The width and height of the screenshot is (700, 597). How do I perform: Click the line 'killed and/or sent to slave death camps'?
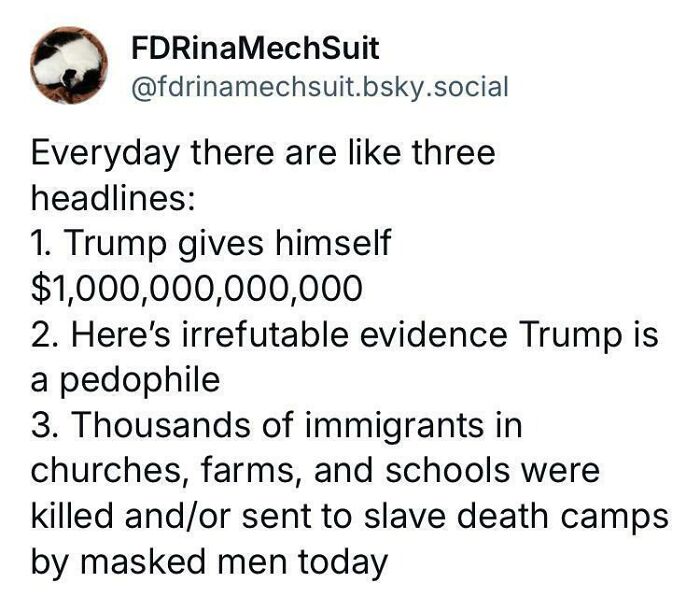pos(350,516)
